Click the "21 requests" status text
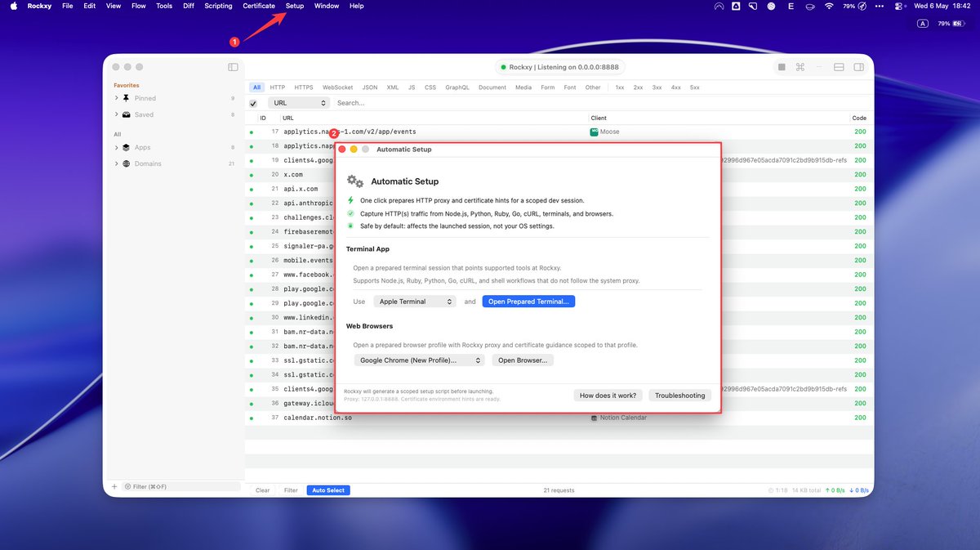980x550 pixels. pyautogui.click(x=559, y=490)
